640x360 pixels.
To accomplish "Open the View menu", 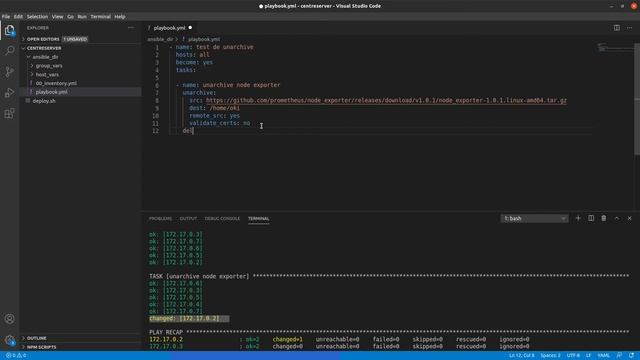I will pyautogui.click(x=57, y=17).
